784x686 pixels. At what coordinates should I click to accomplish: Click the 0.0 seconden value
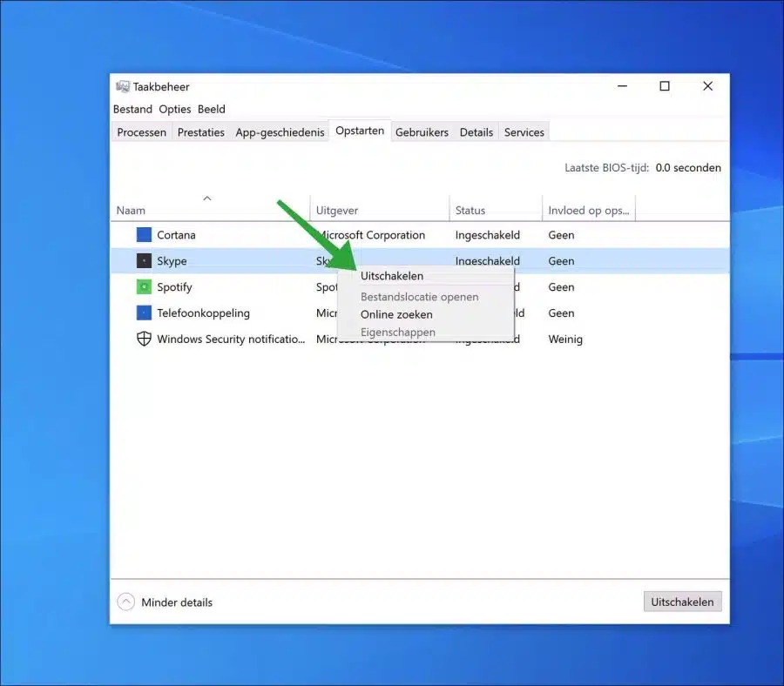(688, 168)
